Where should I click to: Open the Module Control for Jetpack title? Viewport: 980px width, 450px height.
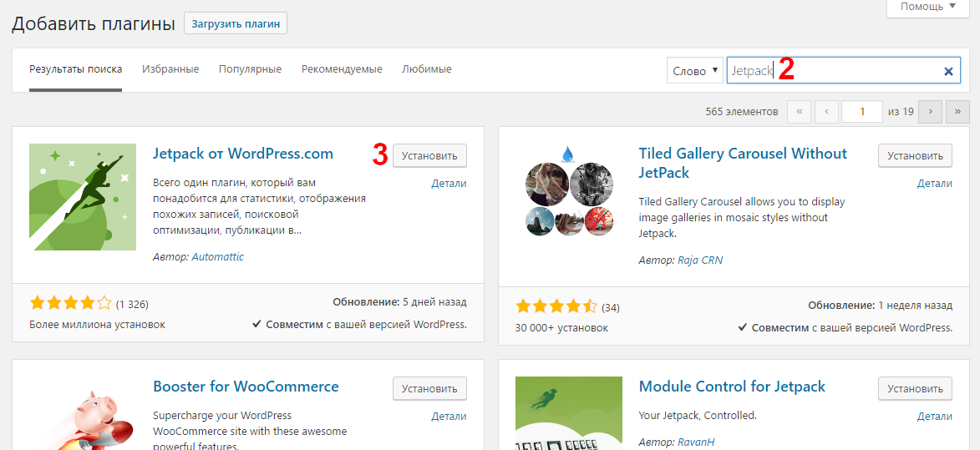(732, 387)
